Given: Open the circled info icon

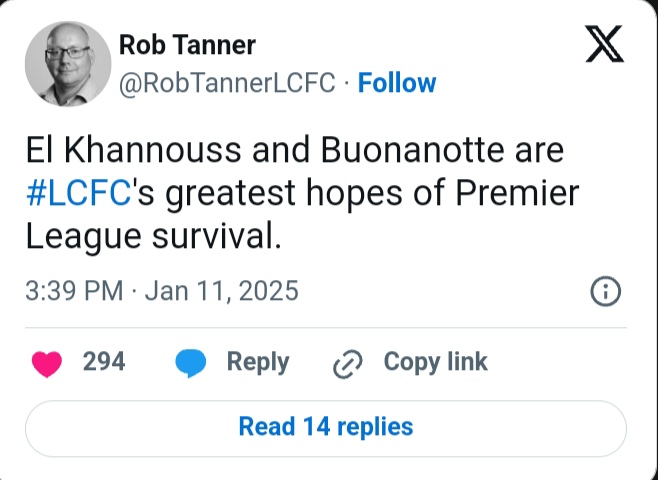Looking at the screenshot, I should (606, 291).
